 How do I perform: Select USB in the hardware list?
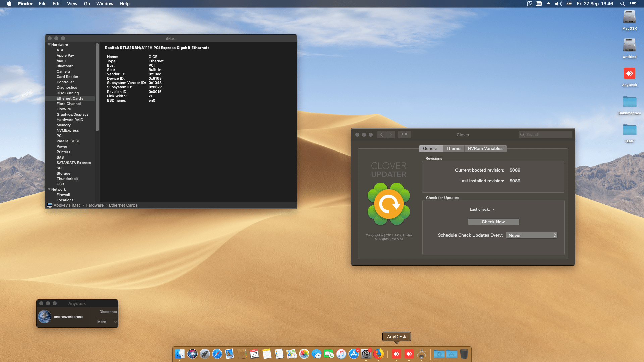click(x=60, y=184)
